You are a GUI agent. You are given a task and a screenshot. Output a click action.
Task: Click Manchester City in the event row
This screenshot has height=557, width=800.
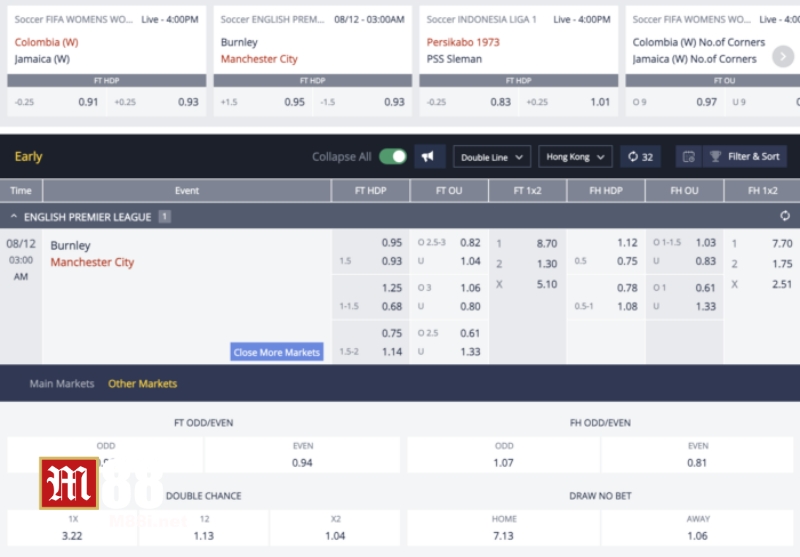[x=92, y=262]
